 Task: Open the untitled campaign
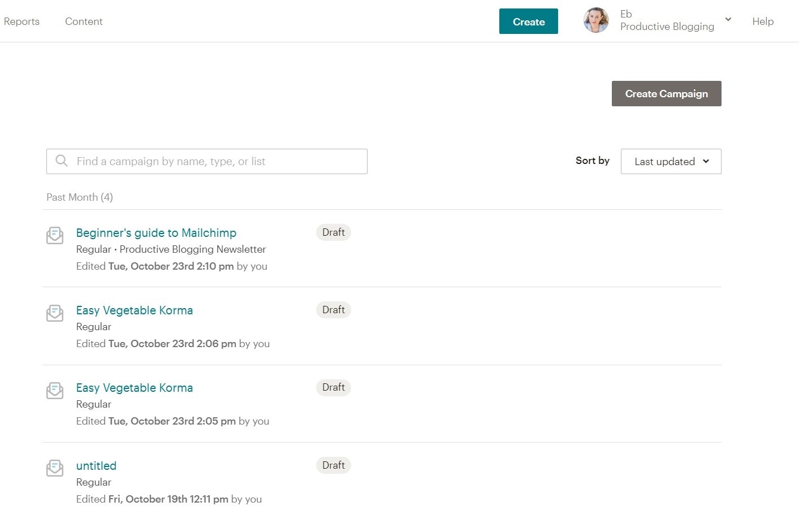96,466
